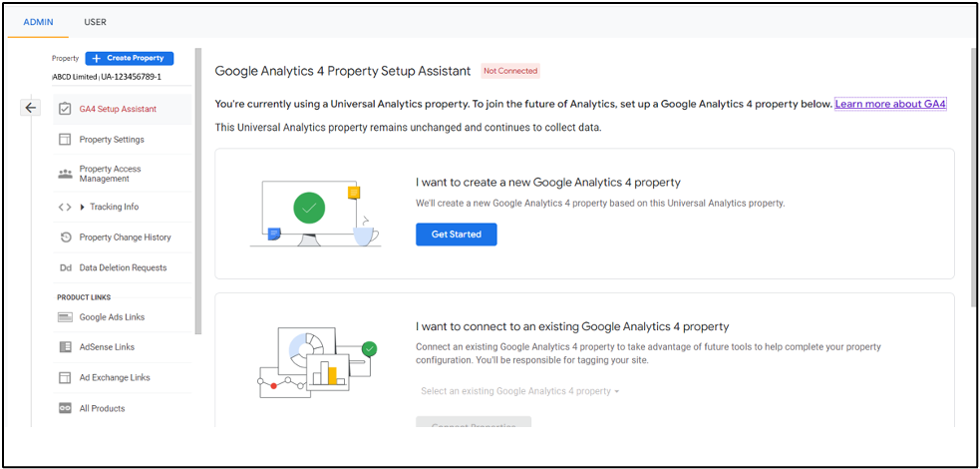The width and height of the screenshot is (980, 469).
Task: Click the Google Ads Links icon
Action: click(65, 317)
